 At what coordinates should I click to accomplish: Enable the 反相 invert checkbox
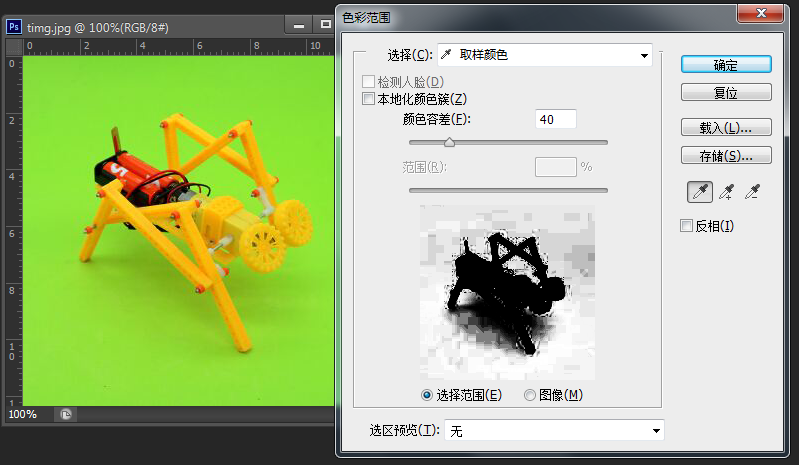[686, 226]
